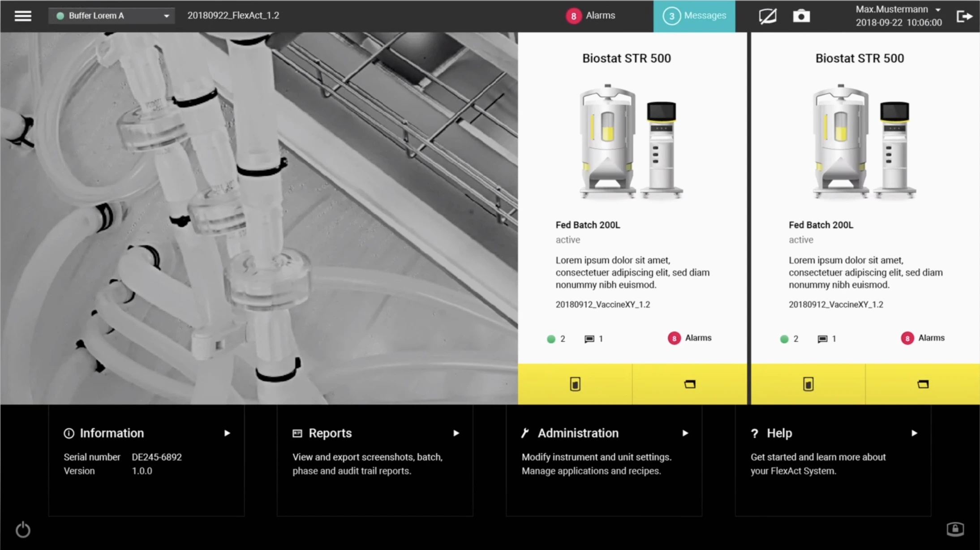Open the Messages tab in header
980x550 pixels.
694,16
